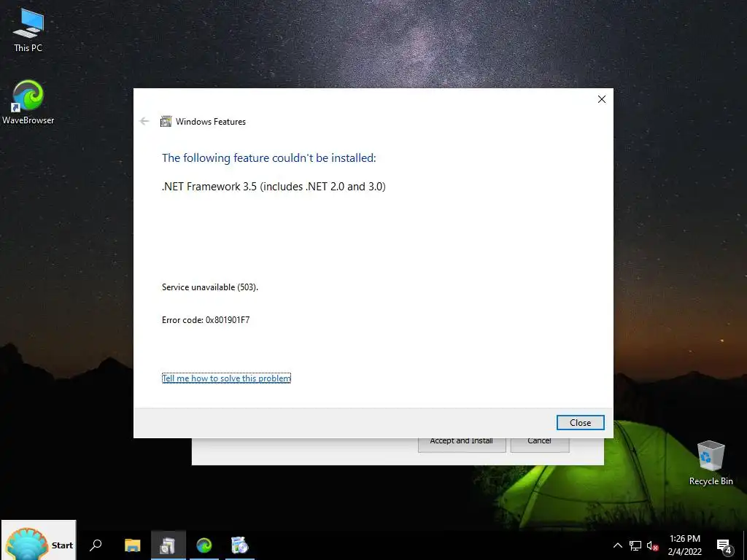747x560 pixels.
Task: Click Cancel in the background window
Action: [540, 443]
